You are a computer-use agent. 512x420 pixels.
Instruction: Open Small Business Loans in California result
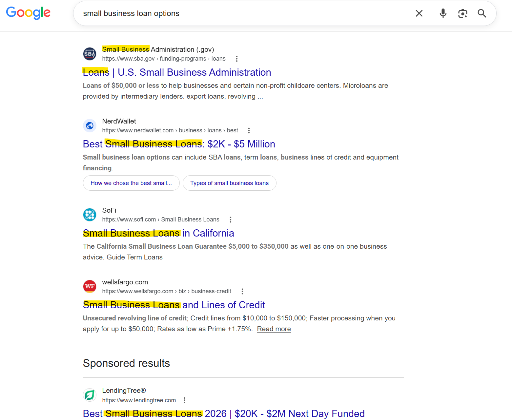click(x=158, y=233)
